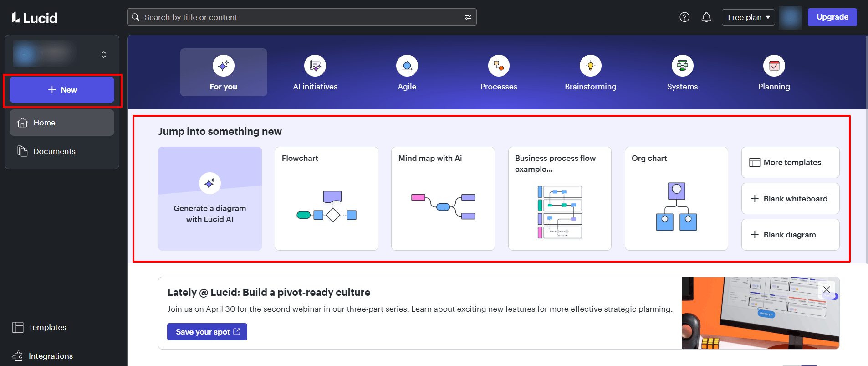Switch to the Systems tab
This screenshot has width=868, height=366.
pos(682,72)
